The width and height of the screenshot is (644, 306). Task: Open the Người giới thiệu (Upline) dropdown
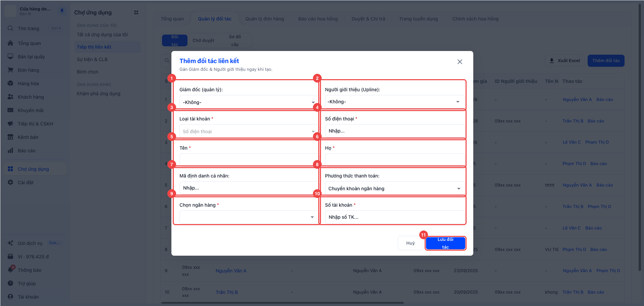(395, 102)
